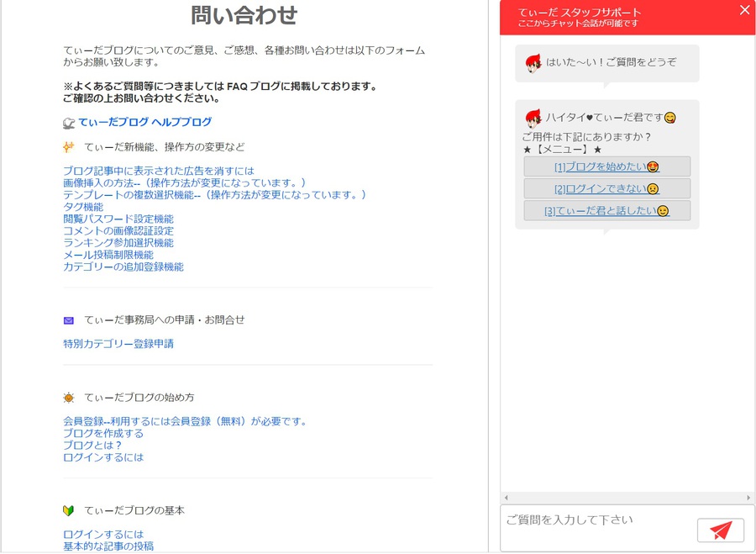Click ★【メニュー】★ text in chat
Screen dimensions: 756x554
coord(562,150)
